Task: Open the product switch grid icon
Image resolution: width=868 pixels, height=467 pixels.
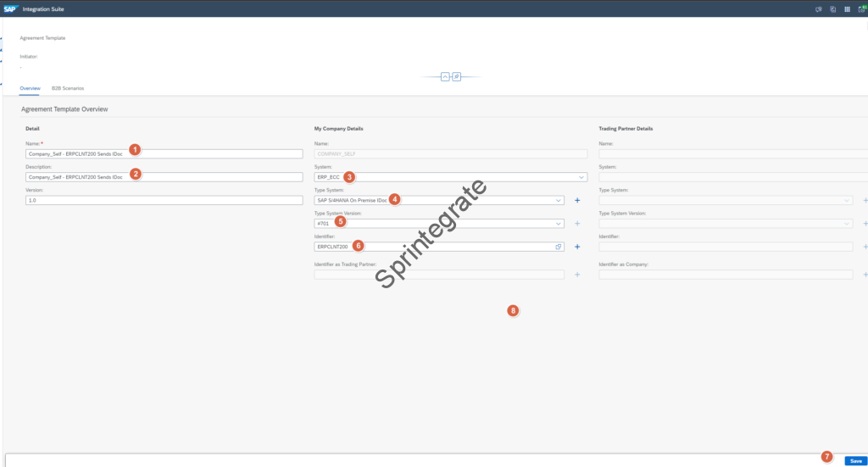Action: pyautogui.click(x=847, y=8)
